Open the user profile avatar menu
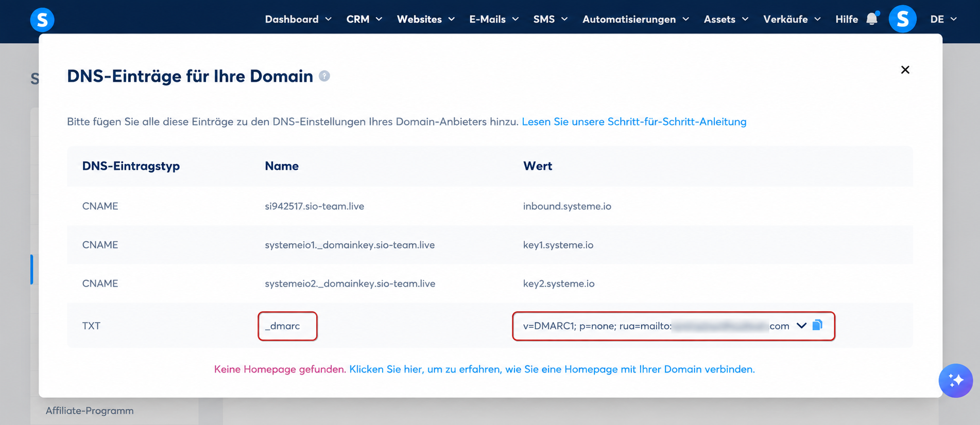This screenshot has height=425, width=980. (x=902, y=19)
